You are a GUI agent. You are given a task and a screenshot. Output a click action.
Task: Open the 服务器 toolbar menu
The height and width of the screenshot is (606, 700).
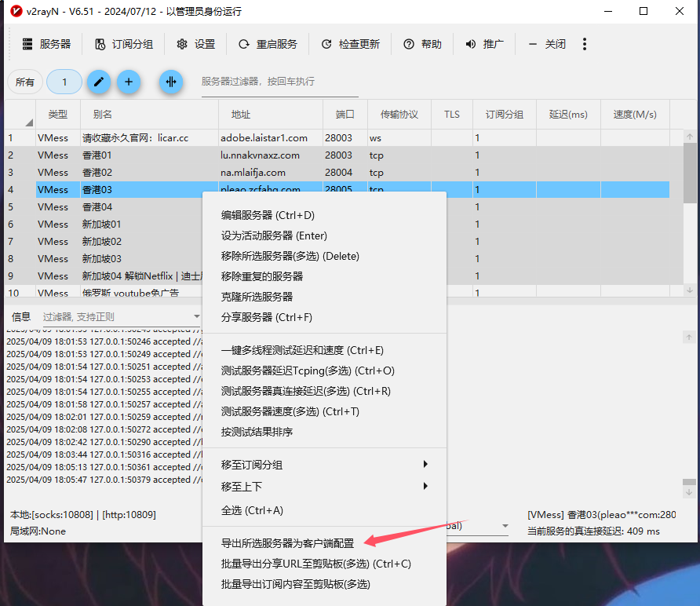click(46, 44)
